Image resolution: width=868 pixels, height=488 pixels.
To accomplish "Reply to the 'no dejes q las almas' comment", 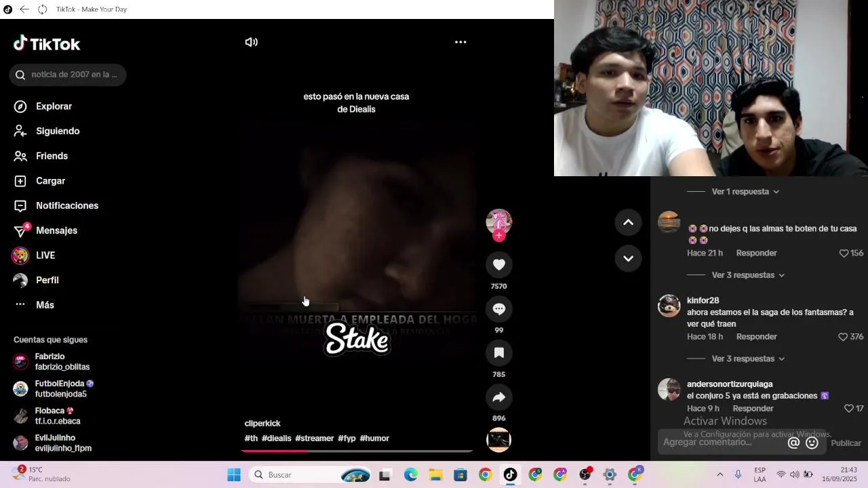I will pyautogui.click(x=756, y=253).
